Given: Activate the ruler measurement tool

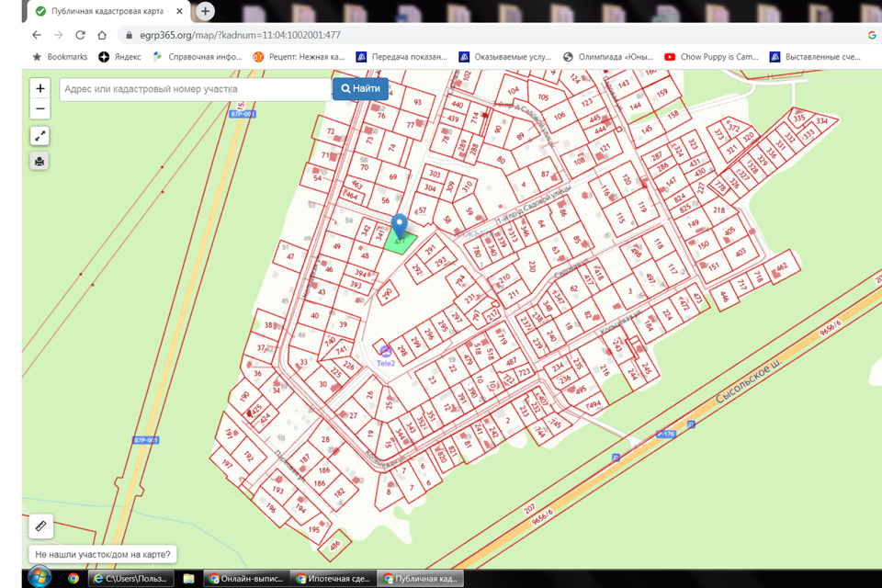Looking at the screenshot, I should [40, 526].
